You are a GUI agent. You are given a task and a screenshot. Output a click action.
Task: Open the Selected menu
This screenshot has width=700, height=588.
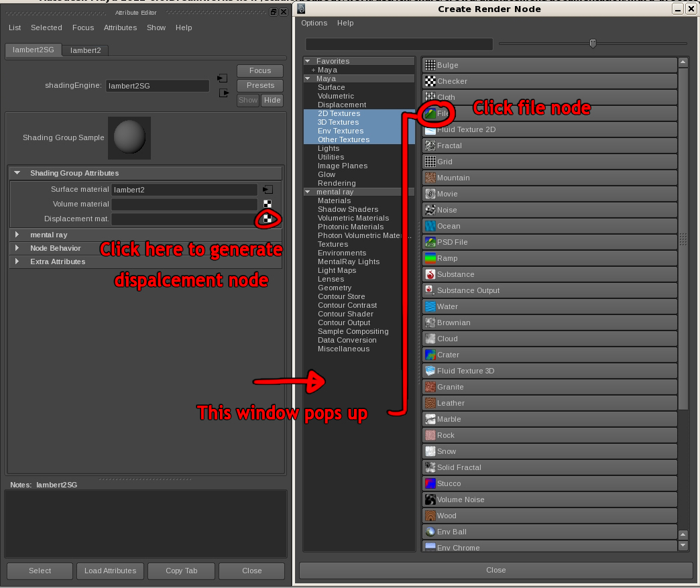pos(46,27)
